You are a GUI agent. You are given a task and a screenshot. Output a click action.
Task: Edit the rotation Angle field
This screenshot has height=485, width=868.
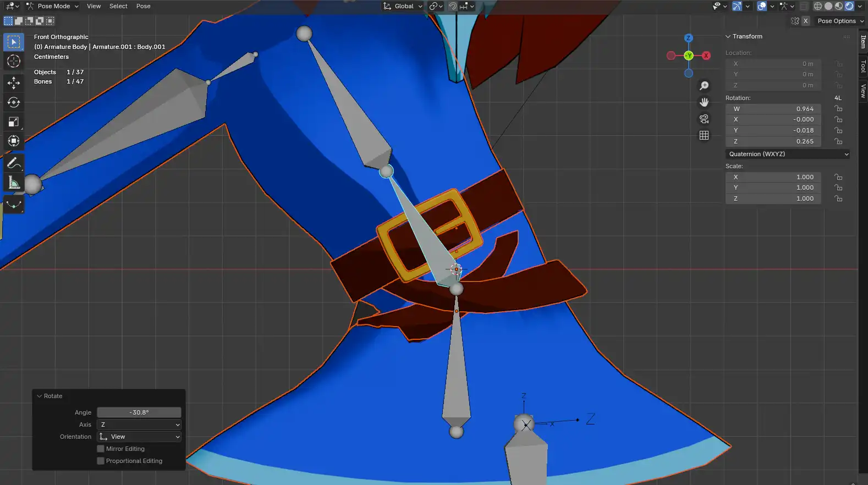[139, 412]
